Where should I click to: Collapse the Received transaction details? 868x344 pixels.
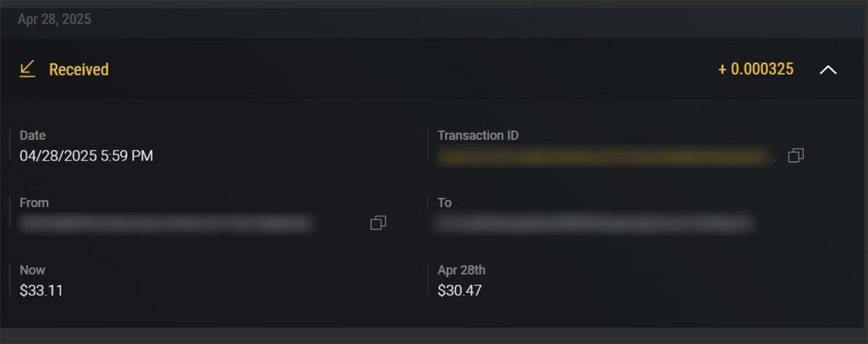(x=828, y=70)
